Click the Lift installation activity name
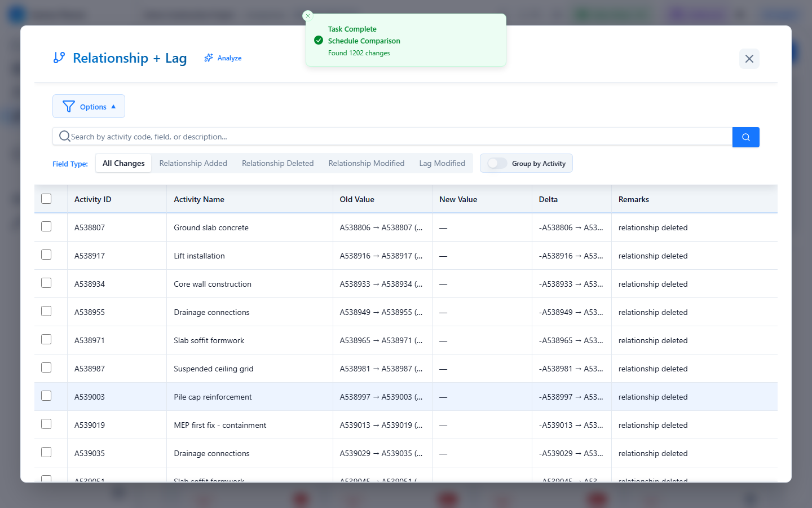812x508 pixels. click(x=199, y=256)
